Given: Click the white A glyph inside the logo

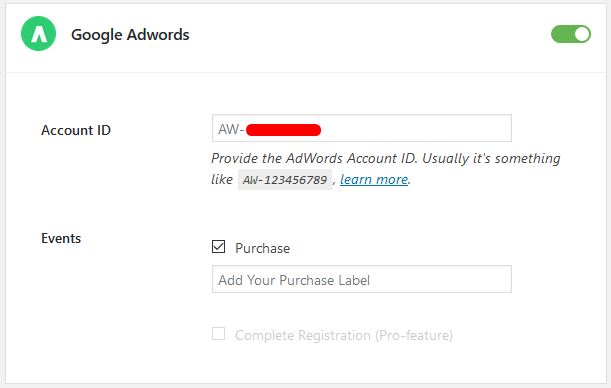Looking at the screenshot, I should coord(39,34).
